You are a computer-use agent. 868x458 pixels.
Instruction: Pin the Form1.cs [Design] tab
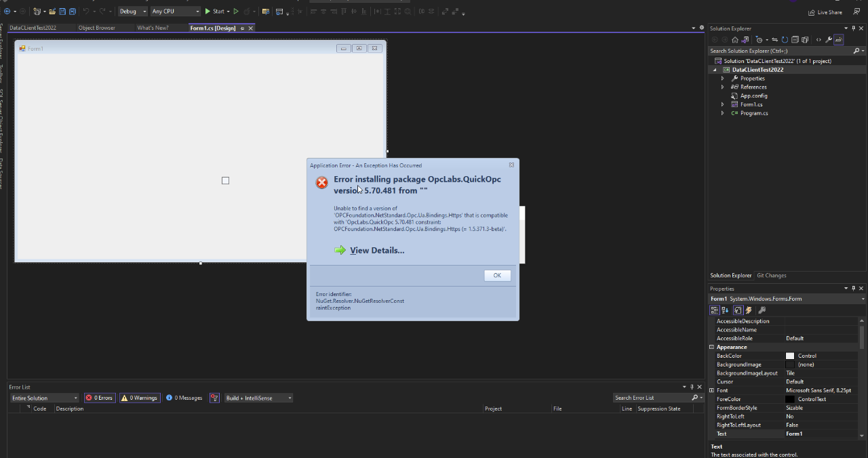click(242, 28)
